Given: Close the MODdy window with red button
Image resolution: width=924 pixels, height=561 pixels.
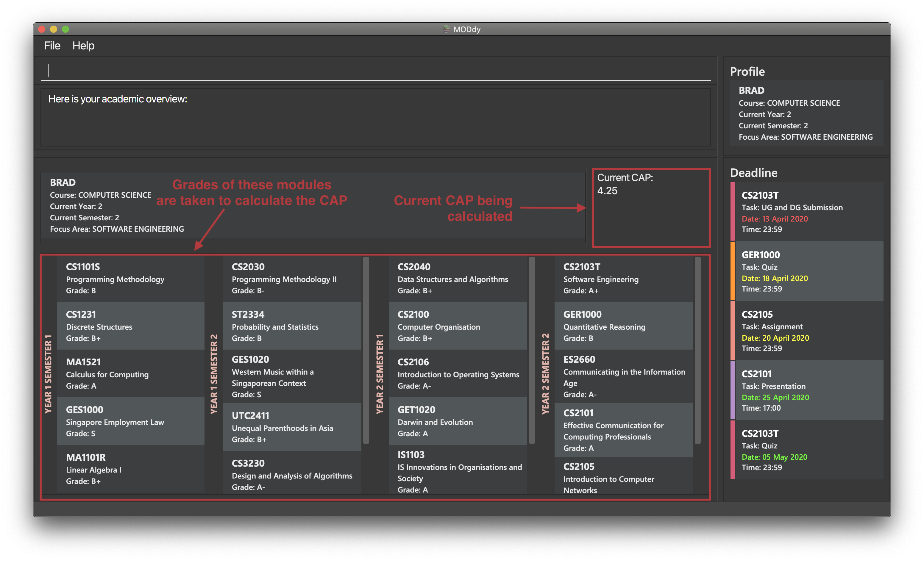Looking at the screenshot, I should pos(42,29).
